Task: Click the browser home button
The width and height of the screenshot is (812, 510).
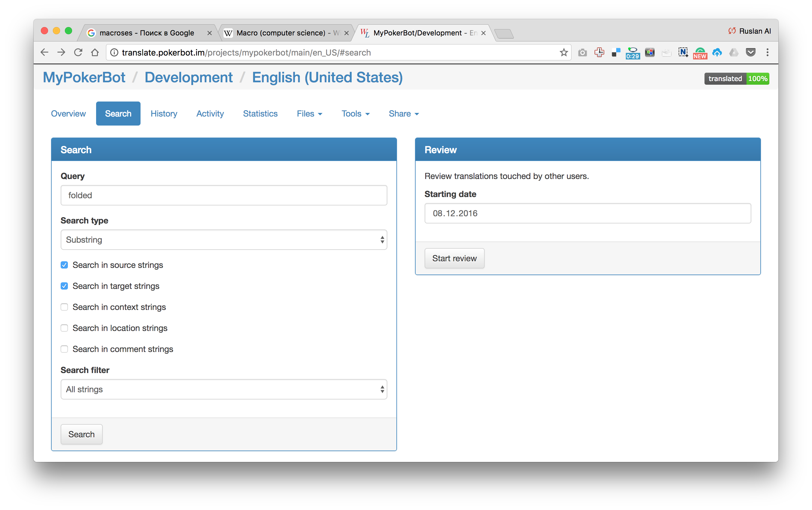Action: tap(95, 53)
